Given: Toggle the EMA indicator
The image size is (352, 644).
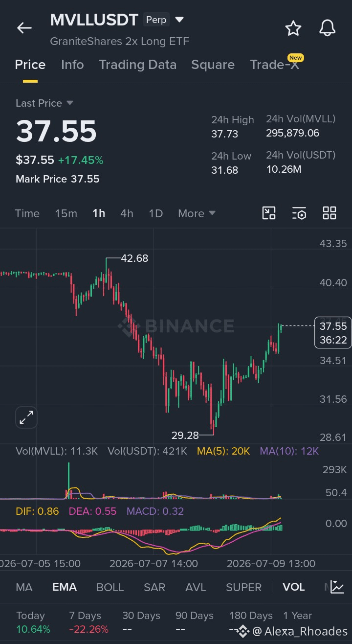Looking at the screenshot, I should [x=65, y=587].
